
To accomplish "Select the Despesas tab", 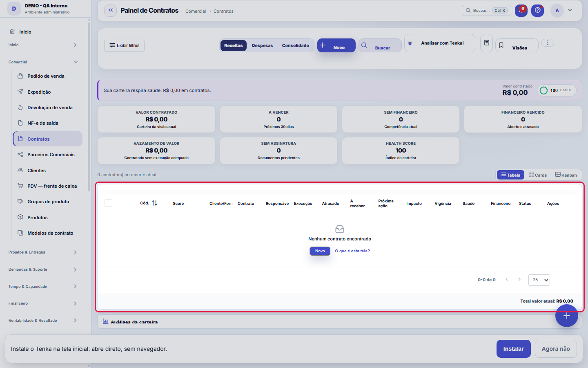I will coord(262,45).
